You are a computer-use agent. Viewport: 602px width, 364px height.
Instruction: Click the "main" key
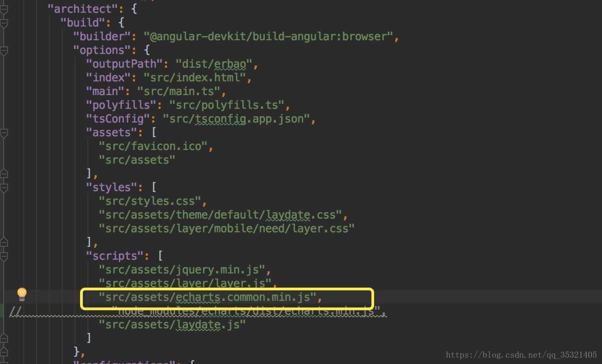(105, 91)
